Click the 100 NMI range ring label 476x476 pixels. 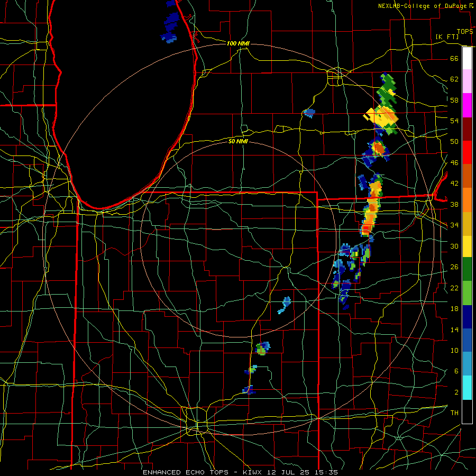[x=238, y=43]
